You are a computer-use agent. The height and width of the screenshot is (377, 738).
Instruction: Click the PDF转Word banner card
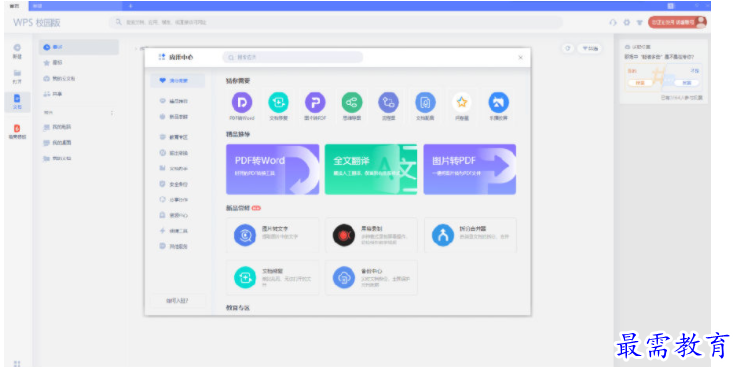coord(273,169)
